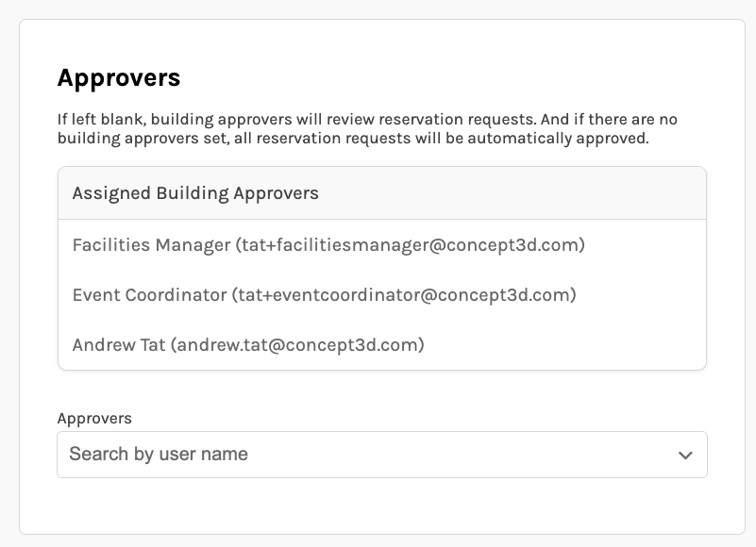This screenshot has width=756, height=547.
Task: Click the "Event Coordinator" name text
Action: 149,295
